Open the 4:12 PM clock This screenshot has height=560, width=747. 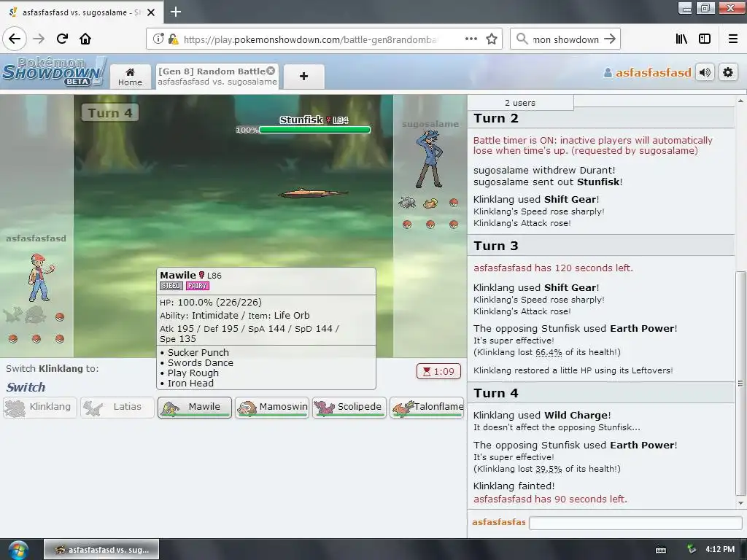point(720,549)
